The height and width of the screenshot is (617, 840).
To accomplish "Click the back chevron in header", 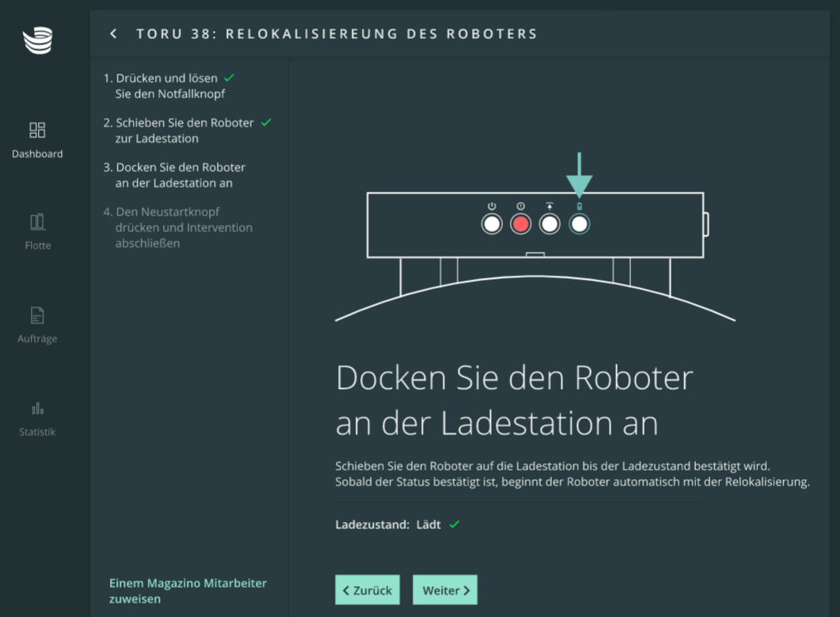I will (x=114, y=34).
